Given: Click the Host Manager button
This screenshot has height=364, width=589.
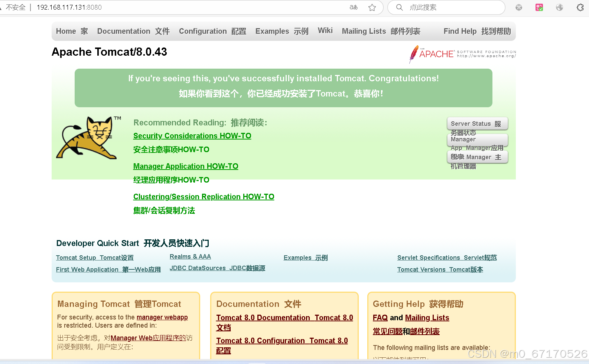Looking at the screenshot, I should pos(477,157).
